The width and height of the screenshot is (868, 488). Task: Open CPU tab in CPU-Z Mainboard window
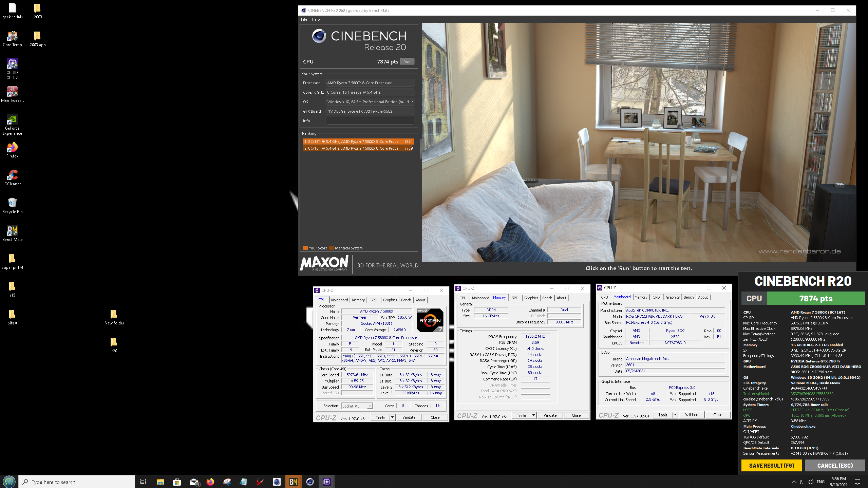point(604,297)
